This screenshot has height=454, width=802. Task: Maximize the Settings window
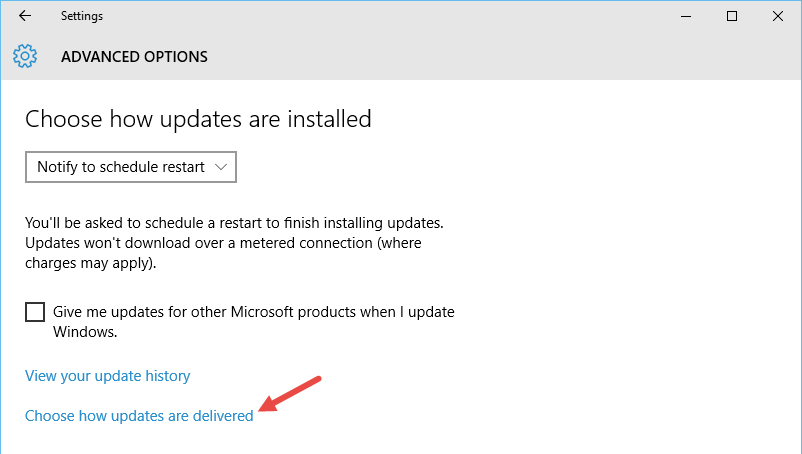pos(732,16)
